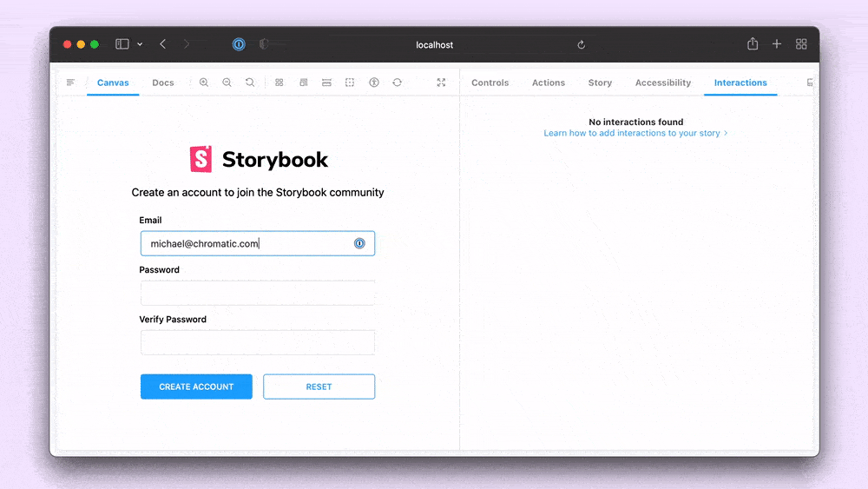Share the current page

(x=753, y=43)
